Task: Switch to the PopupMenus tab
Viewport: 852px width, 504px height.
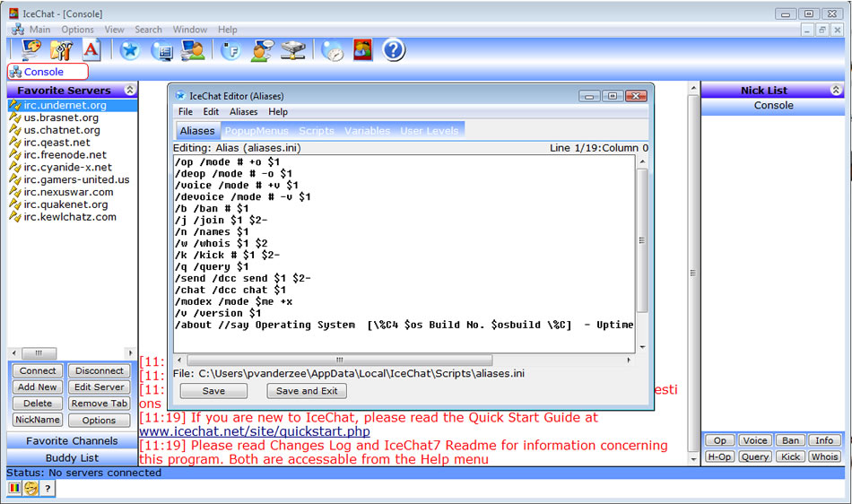Action: point(256,130)
